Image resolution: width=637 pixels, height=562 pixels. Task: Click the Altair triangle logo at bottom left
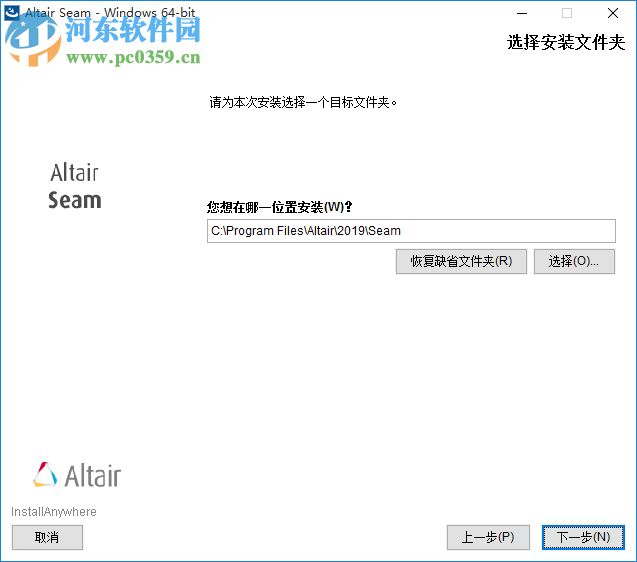[45, 474]
